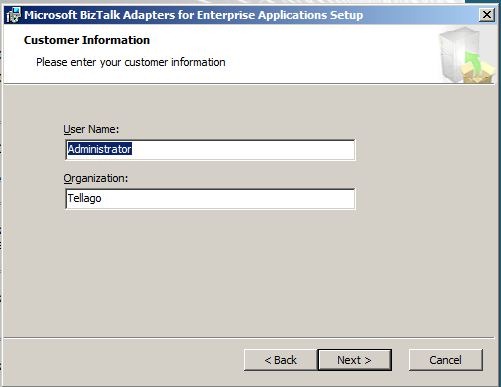The height and width of the screenshot is (387, 501).
Task: Click the Tellago text in the Organization field
Action: pyautogui.click(x=84, y=198)
